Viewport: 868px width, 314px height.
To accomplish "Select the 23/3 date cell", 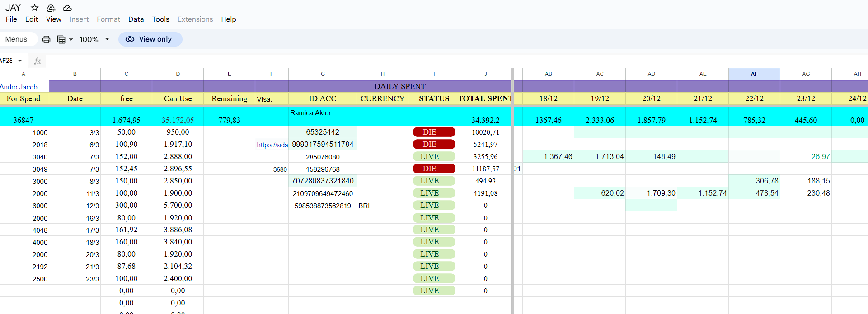I will pyautogui.click(x=75, y=279).
